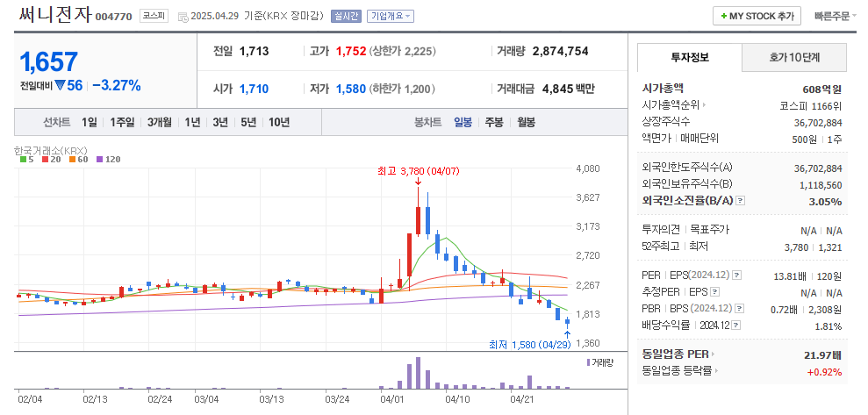Click the 실시간 button

click(x=346, y=16)
